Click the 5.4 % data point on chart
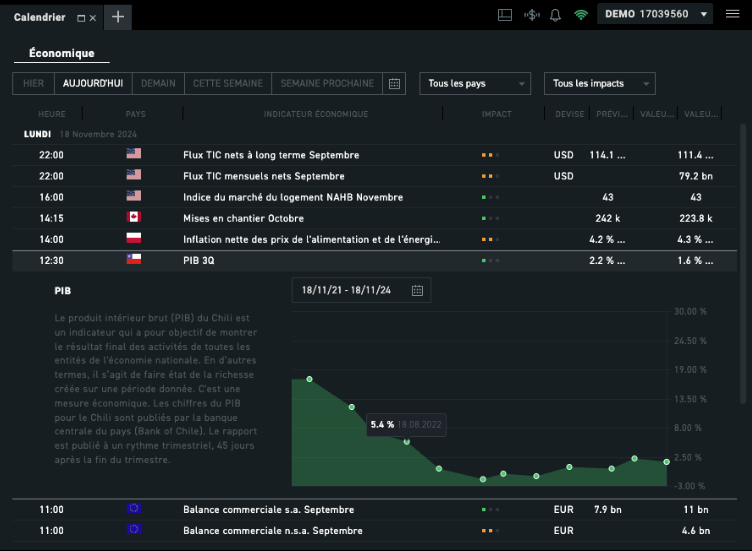The image size is (752, 551). [x=406, y=441]
